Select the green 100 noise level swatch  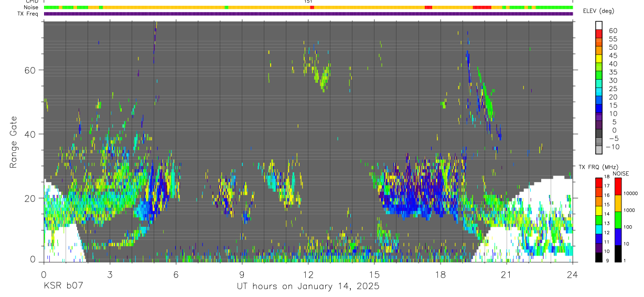point(618,220)
